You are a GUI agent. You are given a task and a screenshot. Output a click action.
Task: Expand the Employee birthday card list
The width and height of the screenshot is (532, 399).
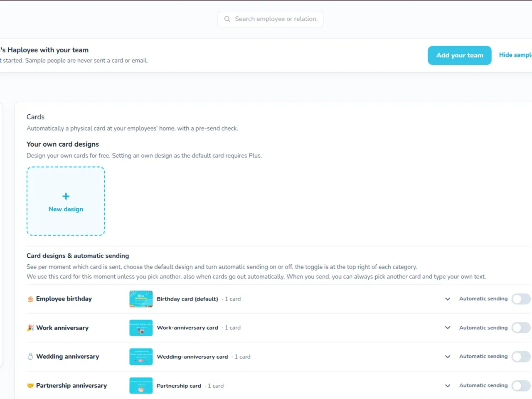point(448,299)
